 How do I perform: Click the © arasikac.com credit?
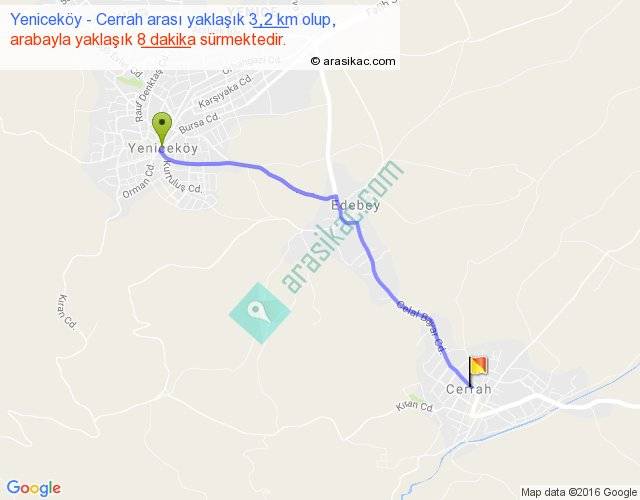coord(353,61)
